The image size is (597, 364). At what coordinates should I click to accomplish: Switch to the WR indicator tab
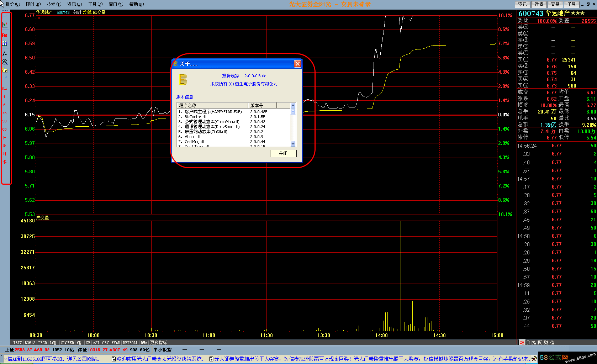[79, 343]
